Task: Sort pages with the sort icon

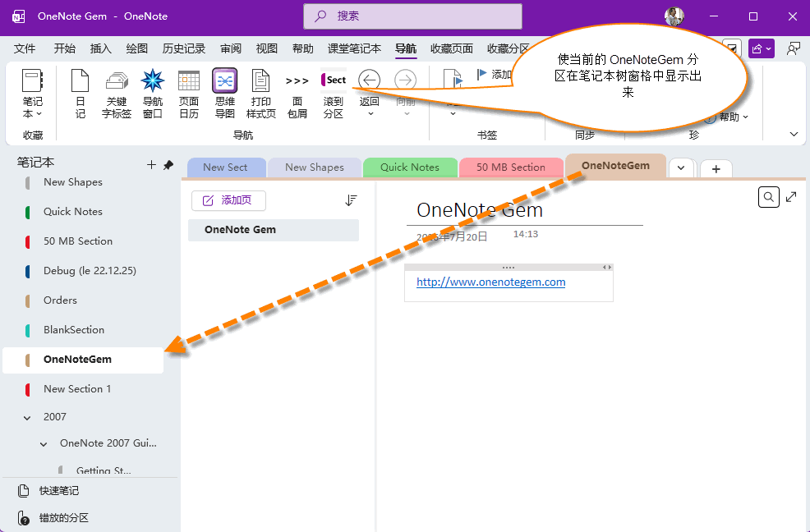Action: 352,200
